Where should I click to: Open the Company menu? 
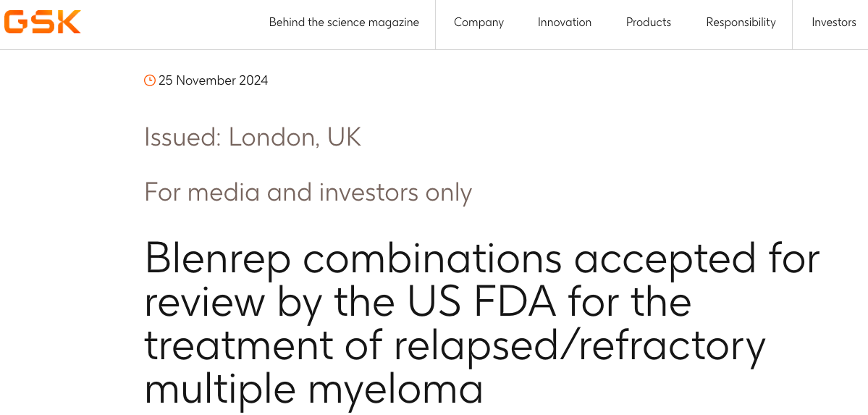[479, 22]
